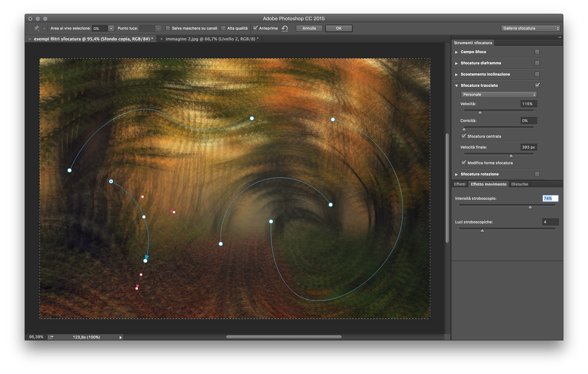588x374 pixels.
Task: Click the pin tool icon in options bar
Action: tap(37, 28)
